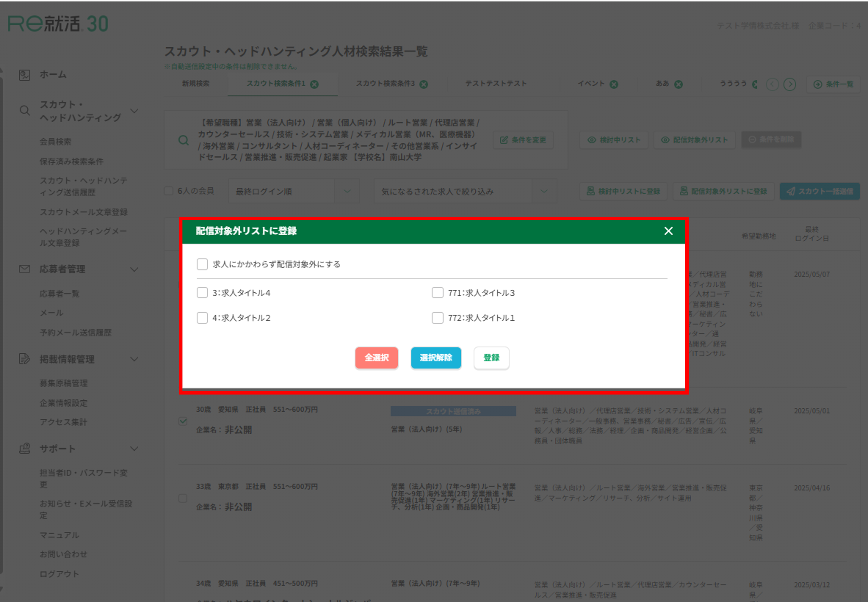The width and height of the screenshot is (868, 602).
Task: Tick the 4:求人タイトル2 checkbox
Action: 202,318
